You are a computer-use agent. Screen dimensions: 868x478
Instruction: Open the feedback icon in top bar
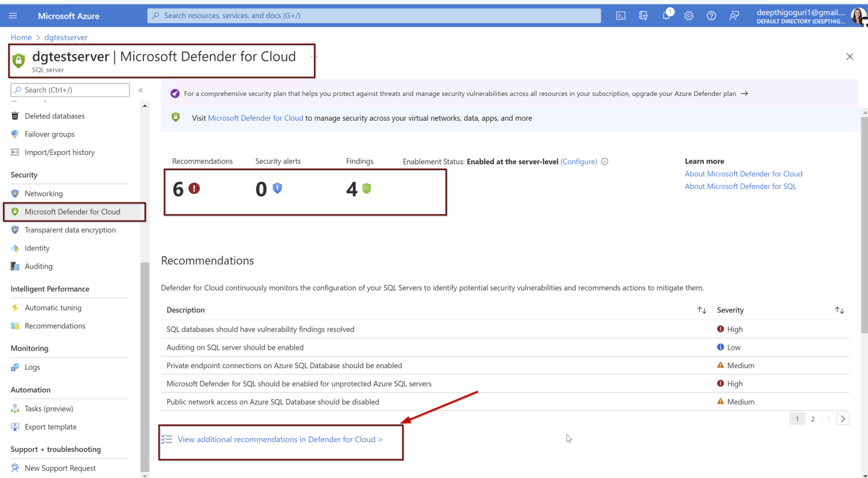(734, 16)
